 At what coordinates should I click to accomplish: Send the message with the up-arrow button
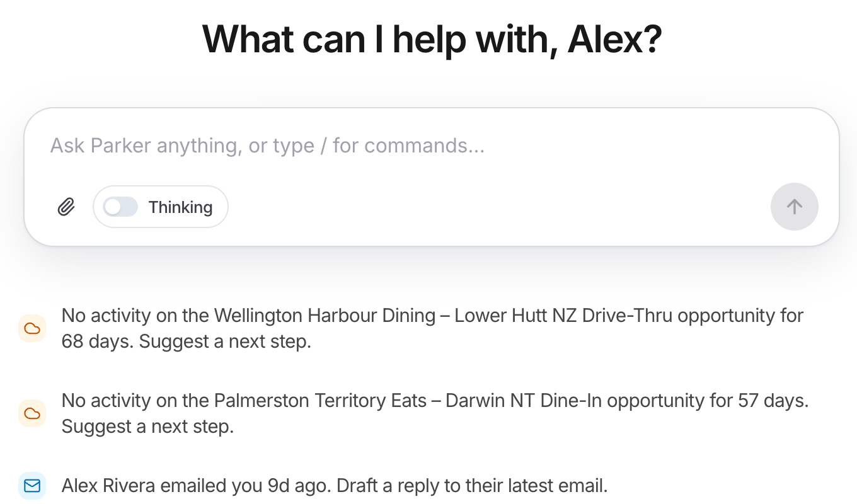794,207
